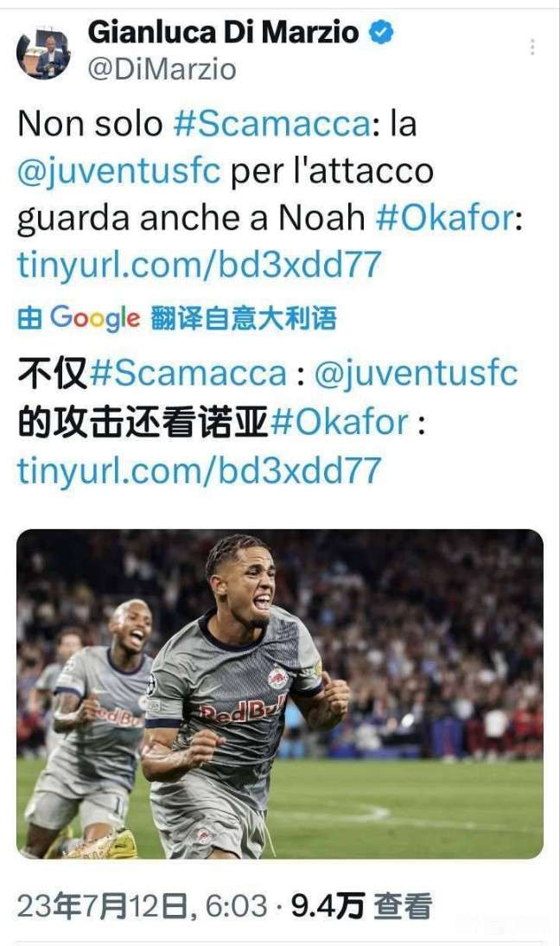
Task: Open #Okafor hashtag in Chinese translation
Action: click(340, 422)
